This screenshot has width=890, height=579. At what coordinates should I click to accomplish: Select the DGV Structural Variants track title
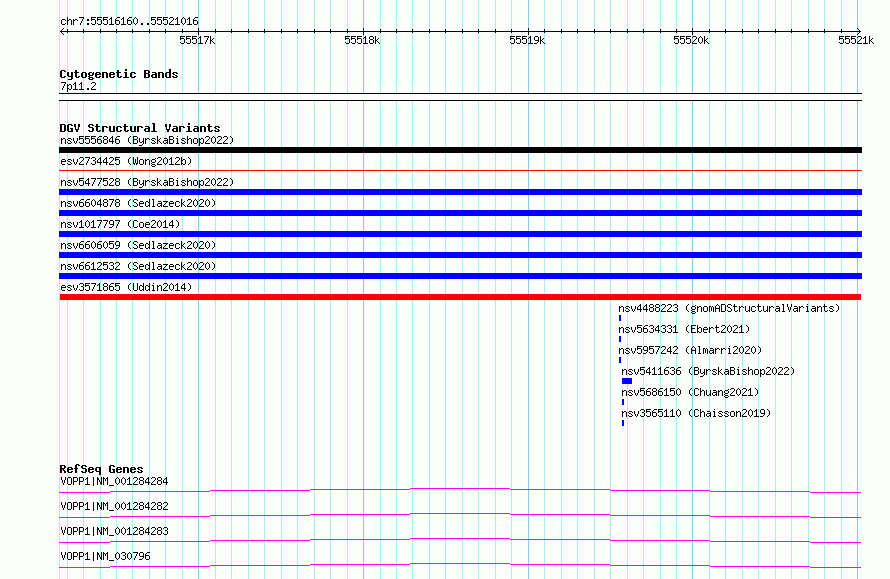(x=140, y=128)
